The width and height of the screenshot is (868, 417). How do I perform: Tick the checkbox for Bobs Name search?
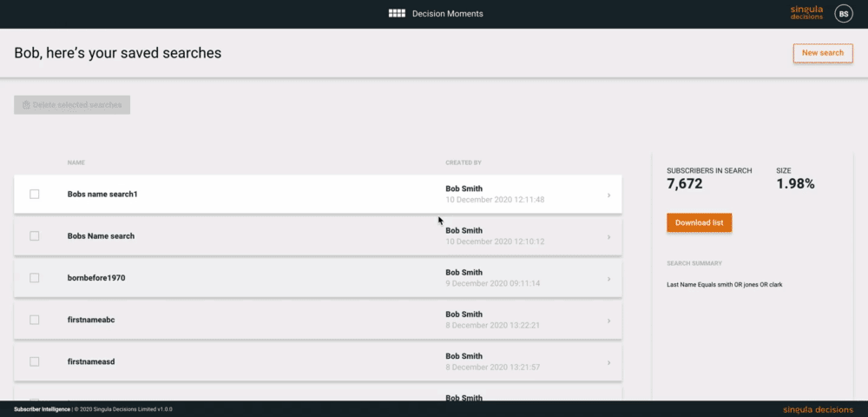point(35,236)
